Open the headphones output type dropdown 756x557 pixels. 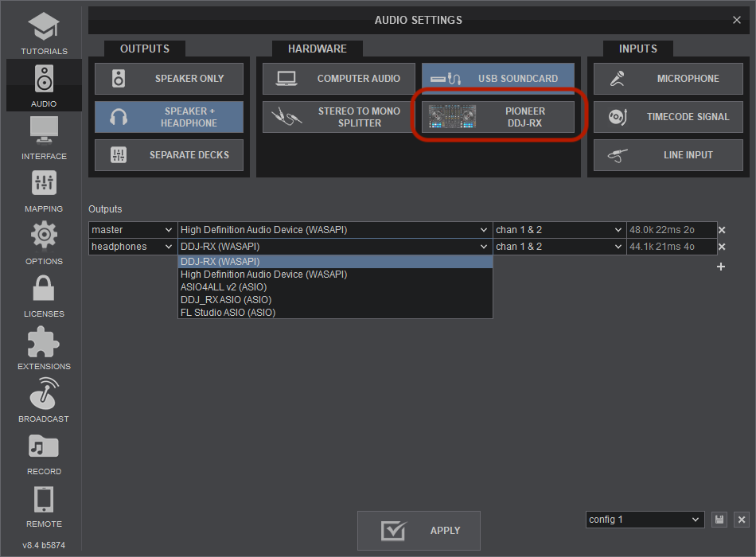click(133, 247)
